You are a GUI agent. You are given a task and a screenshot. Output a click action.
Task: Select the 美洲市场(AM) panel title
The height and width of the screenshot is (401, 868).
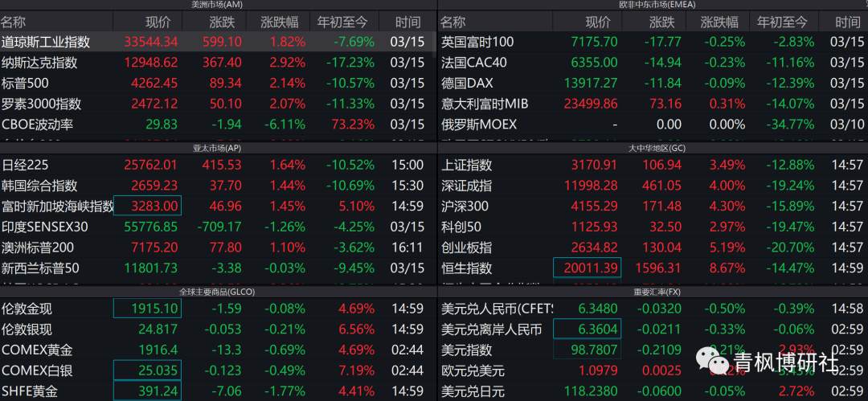(x=217, y=5)
